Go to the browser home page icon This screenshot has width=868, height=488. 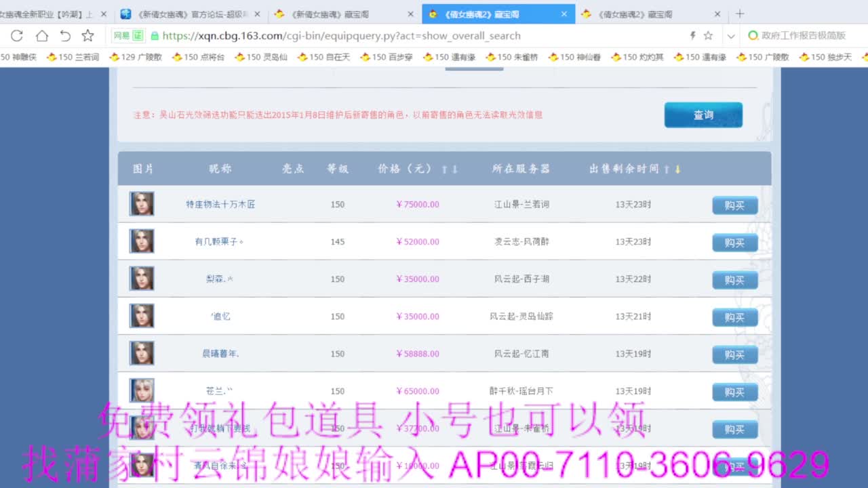41,36
